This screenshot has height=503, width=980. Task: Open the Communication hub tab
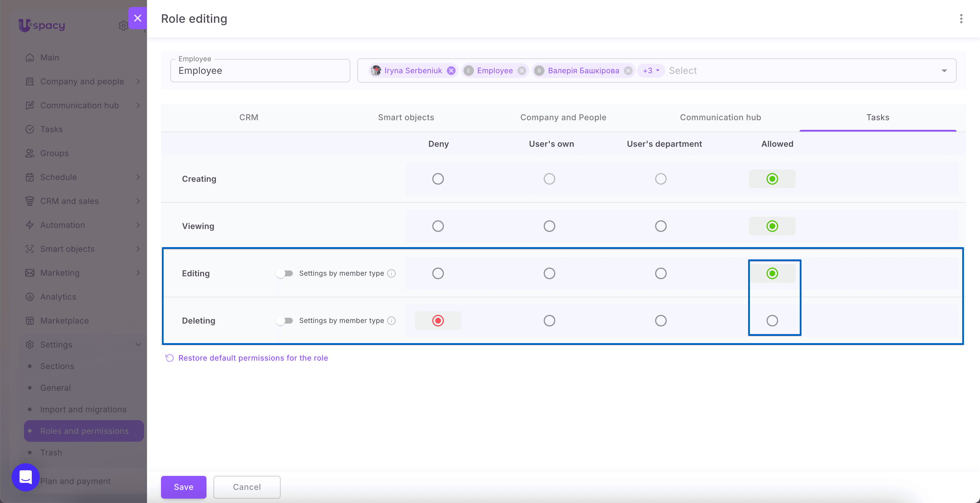720,117
